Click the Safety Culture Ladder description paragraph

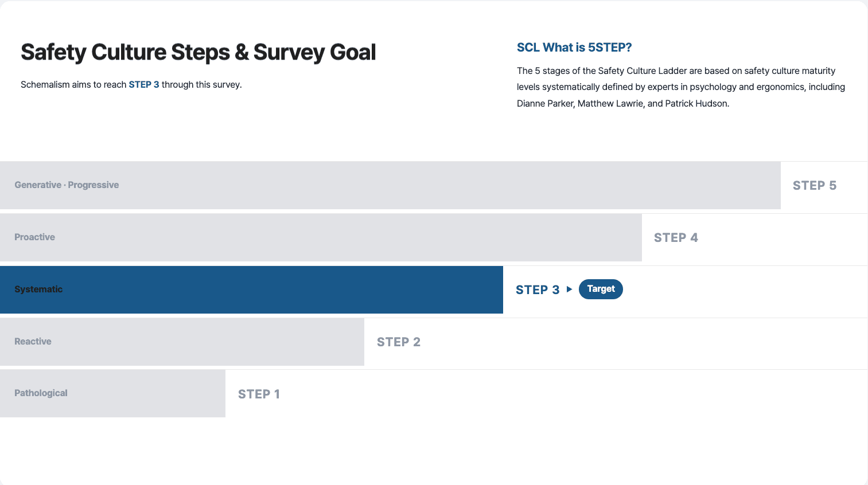(x=681, y=87)
